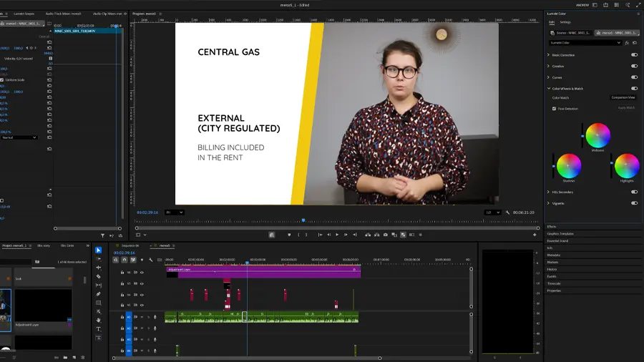Expand the Basic Correction section

click(549, 55)
